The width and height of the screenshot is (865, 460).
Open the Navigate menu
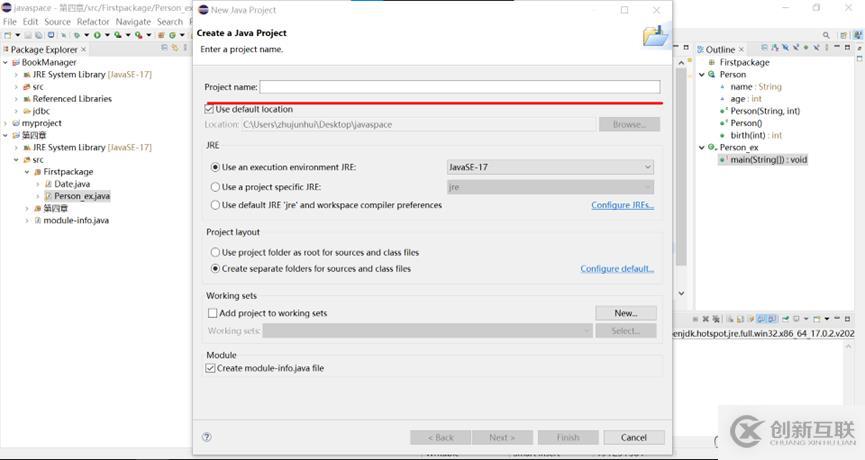click(133, 21)
